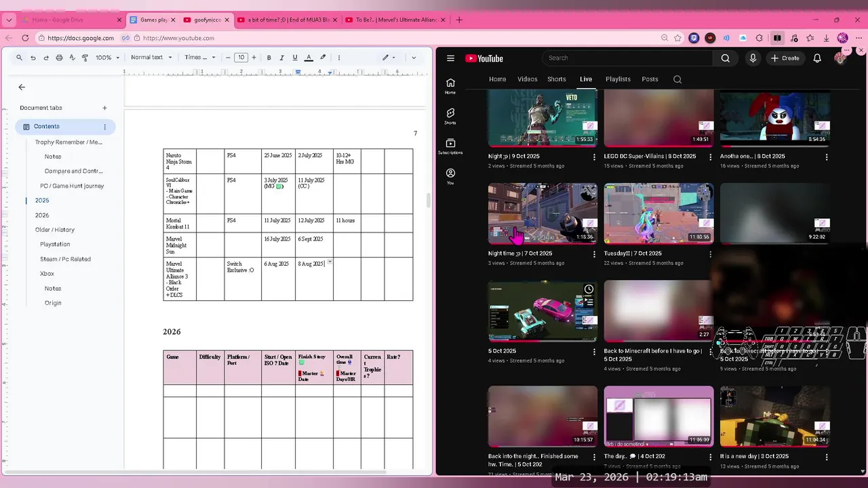This screenshot has height=488, width=868.
Task: Switch to goofynicco YouTube browser tab
Action: [207, 20]
